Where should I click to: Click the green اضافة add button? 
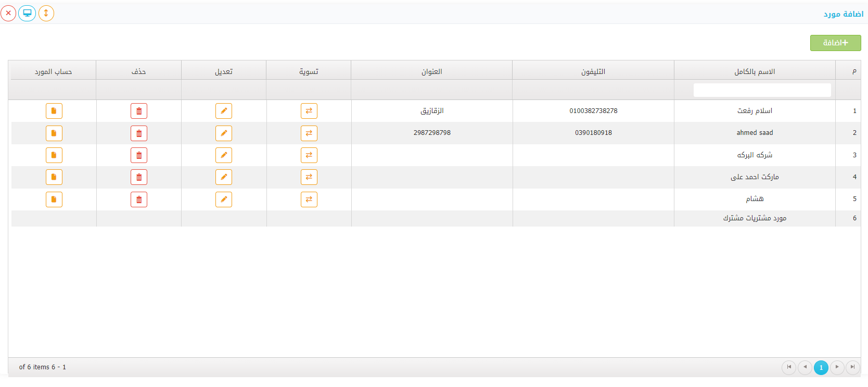point(835,43)
